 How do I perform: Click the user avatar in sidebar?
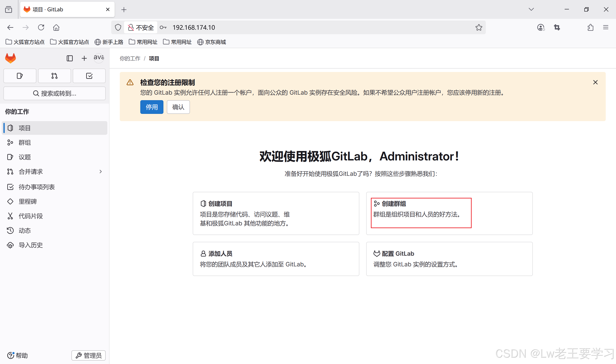(x=99, y=58)
